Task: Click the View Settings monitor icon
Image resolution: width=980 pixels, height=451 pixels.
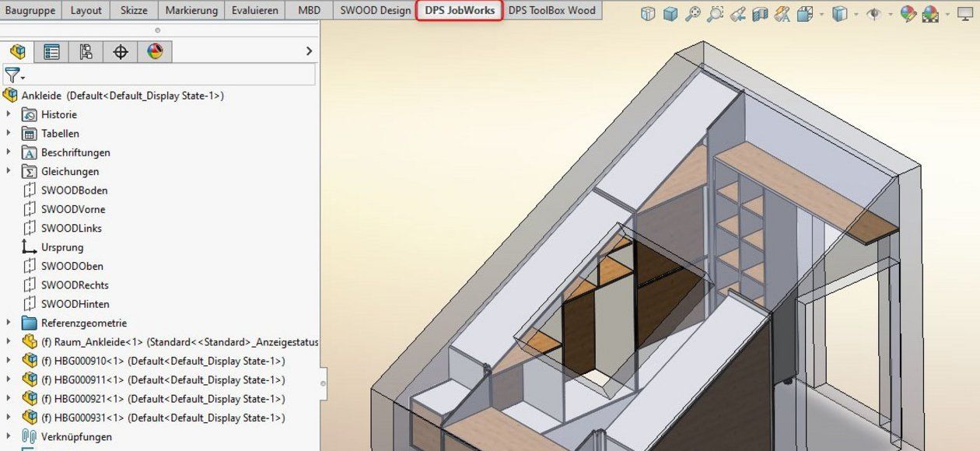Action: pos(965,14)
